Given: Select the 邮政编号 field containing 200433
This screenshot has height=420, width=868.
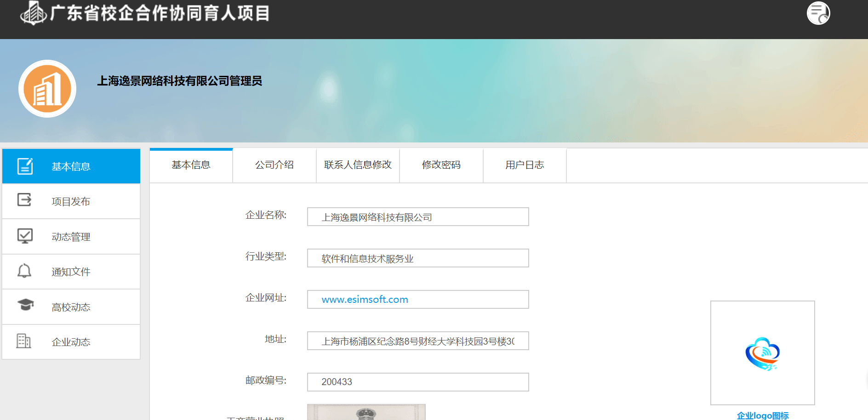Looking at the screenshot, I should tap(417, 382).
